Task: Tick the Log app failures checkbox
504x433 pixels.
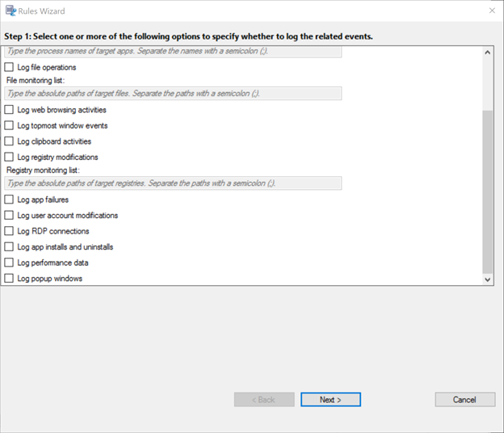Action: pyautogui.click(x=10, y=200)
